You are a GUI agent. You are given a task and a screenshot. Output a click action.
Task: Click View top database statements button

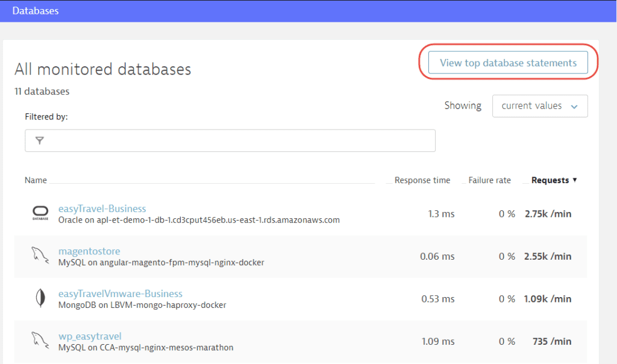click(x=508, y=63)
